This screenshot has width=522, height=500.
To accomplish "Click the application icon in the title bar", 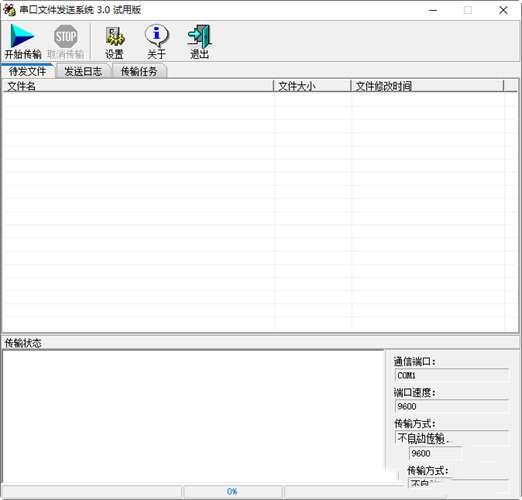I will pyautogui.click(x=9, y=10).
